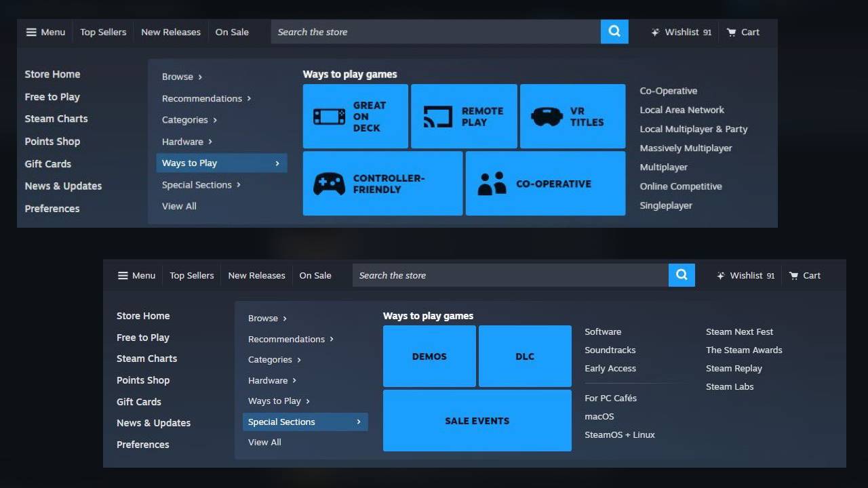The width and height of the screenshot is (868, 488).
Task: Go to Store Home in upper sidebar
Action: coord(52,74)
